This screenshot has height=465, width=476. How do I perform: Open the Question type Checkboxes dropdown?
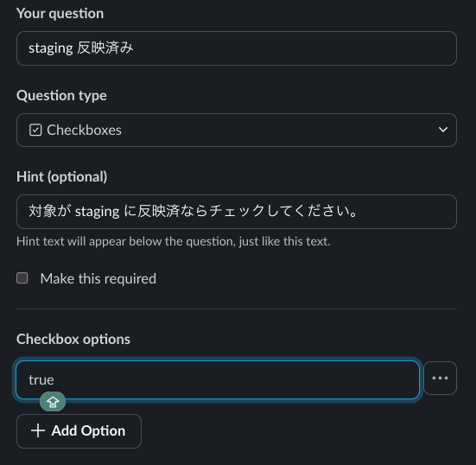[x=237, y=130]
